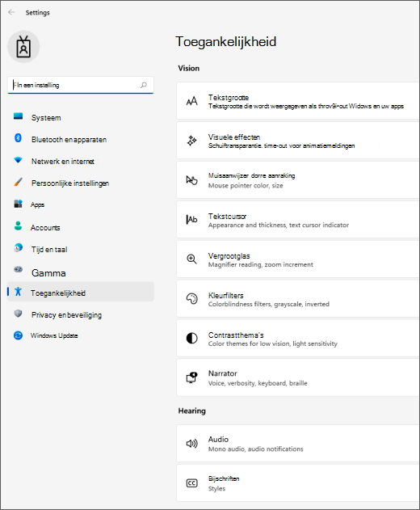Click 'Magnifier reading, zoom increment' text
The width and height of the screenshot is (420, 510).
260,265
